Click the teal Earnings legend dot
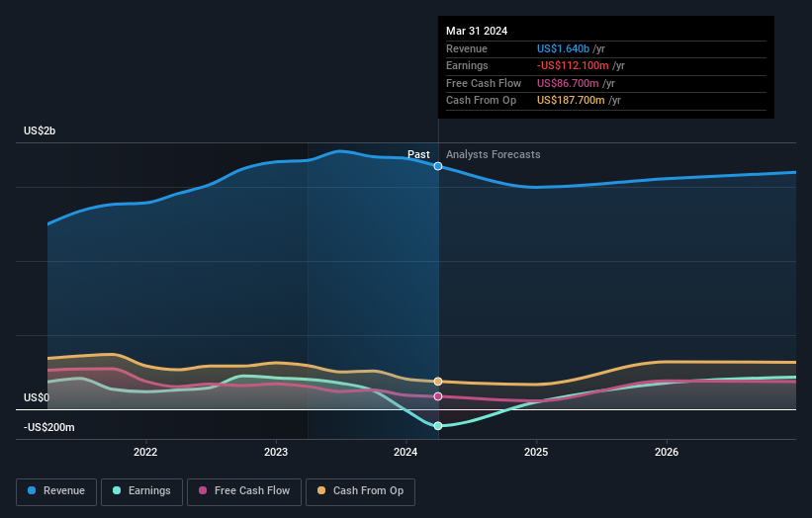The height and width of the screenshot is (518, 812). click(x=117, y=490)
